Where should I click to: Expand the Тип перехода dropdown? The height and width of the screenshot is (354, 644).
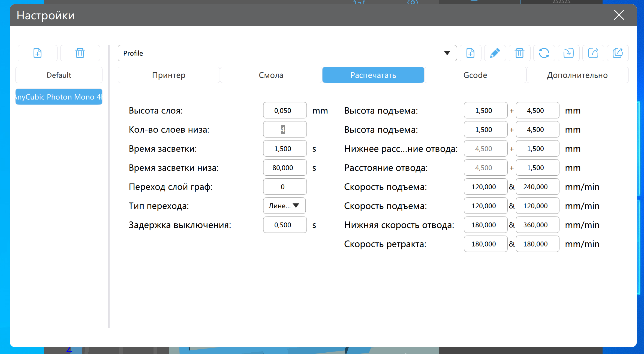[284, 206]
